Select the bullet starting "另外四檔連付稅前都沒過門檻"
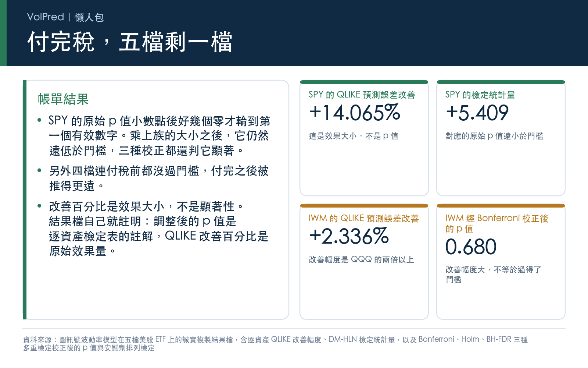 (x=154, y=178)
